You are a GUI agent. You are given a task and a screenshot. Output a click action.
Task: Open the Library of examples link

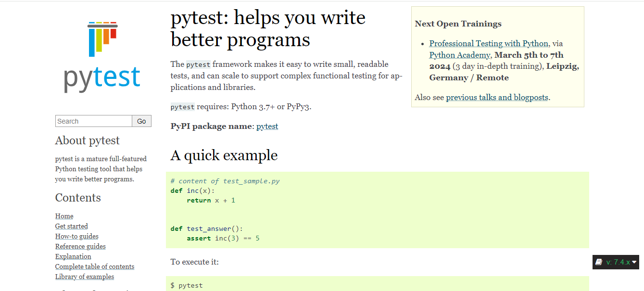click(x=85, y=277)
